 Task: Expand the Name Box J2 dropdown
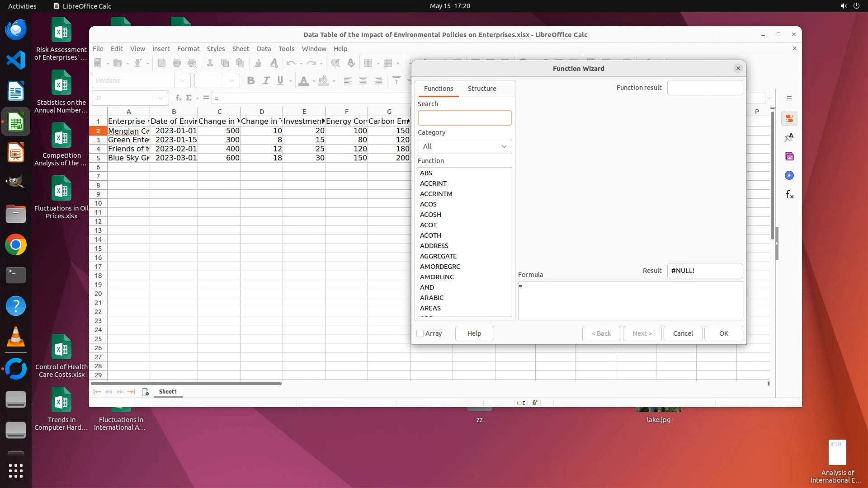point(161,98)
